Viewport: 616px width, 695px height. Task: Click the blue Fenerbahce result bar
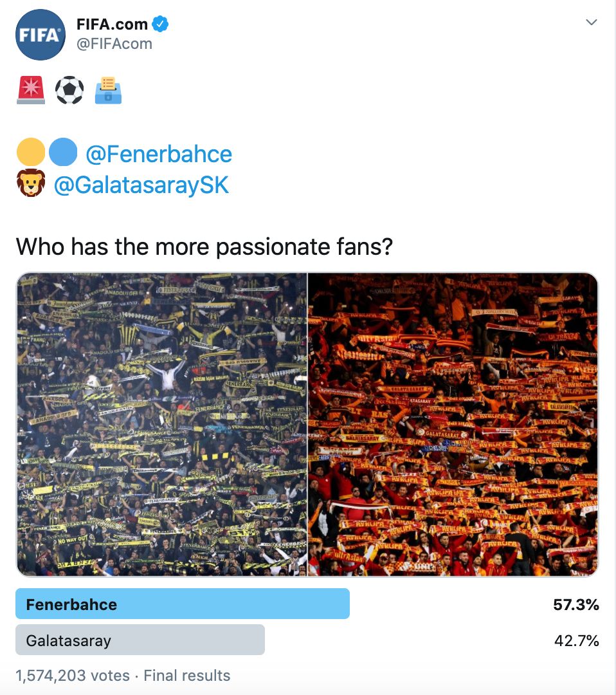click(x=183, y=604)
